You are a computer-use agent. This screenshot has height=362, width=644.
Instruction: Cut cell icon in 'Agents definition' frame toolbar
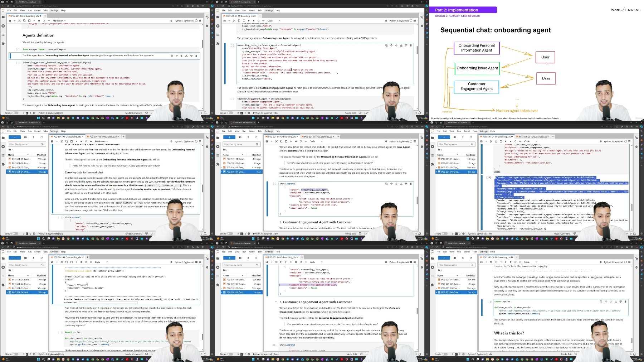coord(19,21)
